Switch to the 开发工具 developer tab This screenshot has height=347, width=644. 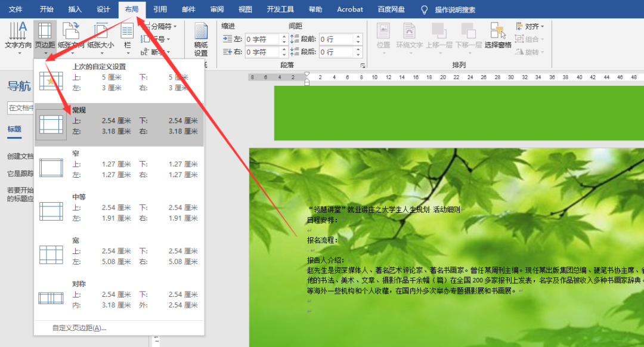coord(280,9)
